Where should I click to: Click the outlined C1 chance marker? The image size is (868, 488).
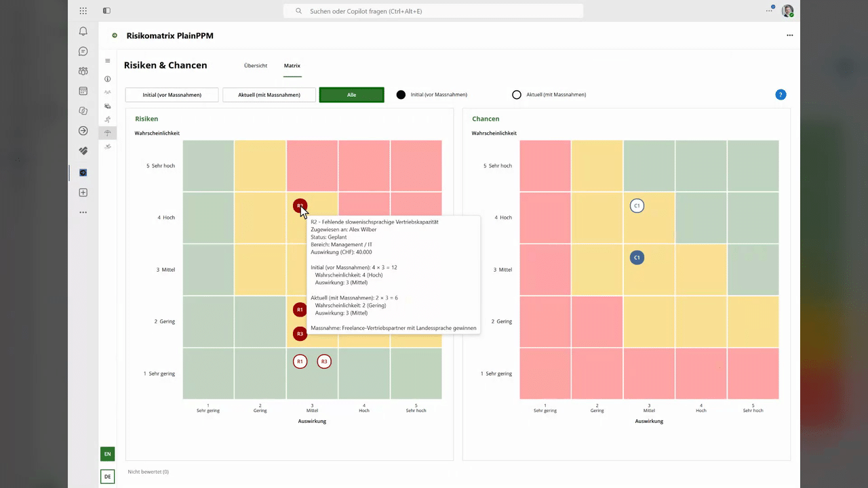pyautogui.click(x=637, y=206)
